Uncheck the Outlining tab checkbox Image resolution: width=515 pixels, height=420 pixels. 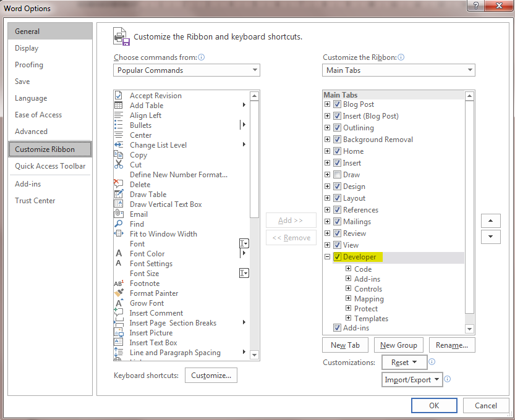(x=338, y=127)
